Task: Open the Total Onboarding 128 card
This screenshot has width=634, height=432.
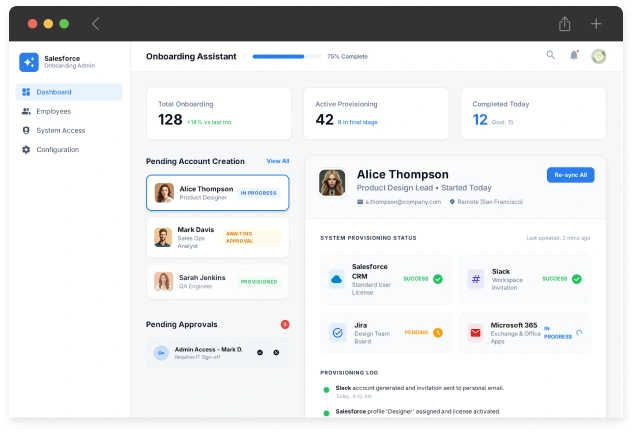Action: 219,114
